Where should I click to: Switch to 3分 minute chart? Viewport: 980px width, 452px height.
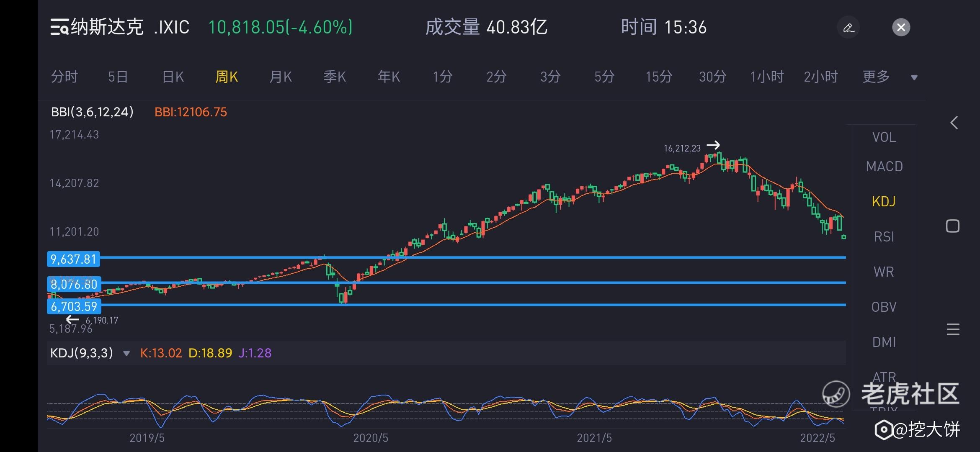click(550, 77)
